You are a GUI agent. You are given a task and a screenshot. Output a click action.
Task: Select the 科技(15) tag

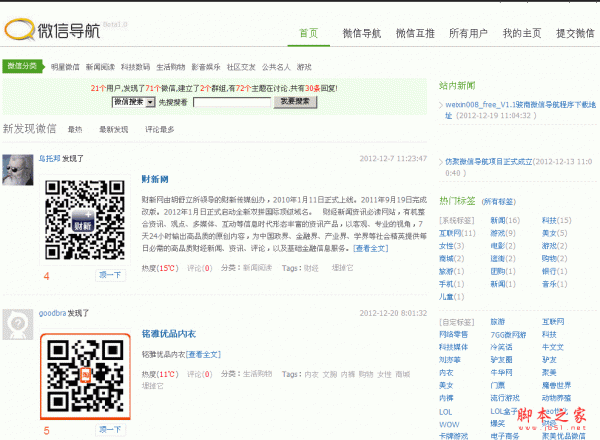557,220
